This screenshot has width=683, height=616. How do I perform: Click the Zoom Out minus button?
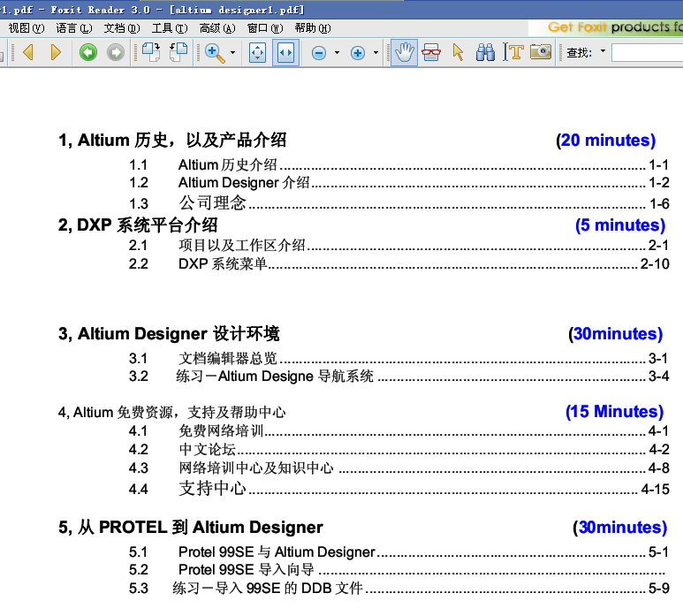pyautogui.click(x=319, y=53)
